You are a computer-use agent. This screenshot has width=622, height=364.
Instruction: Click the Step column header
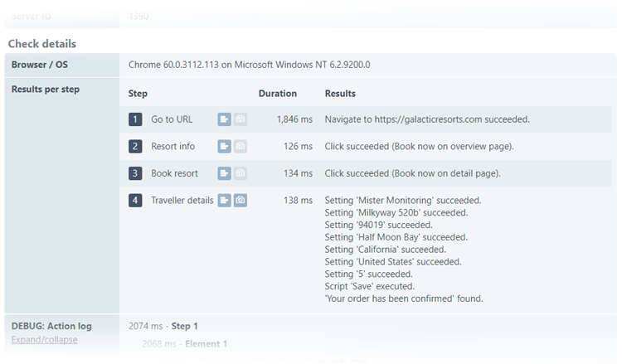(138, 94)
